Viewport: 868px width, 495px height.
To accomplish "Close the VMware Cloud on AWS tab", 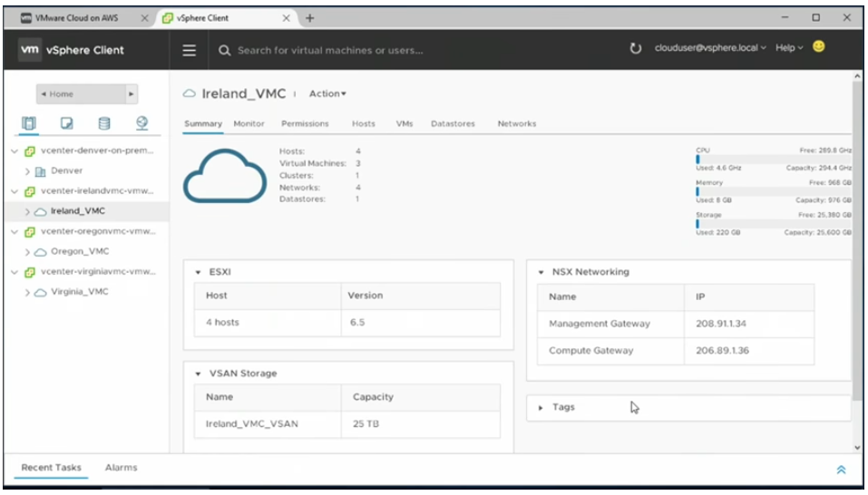I will click(144, 18).
